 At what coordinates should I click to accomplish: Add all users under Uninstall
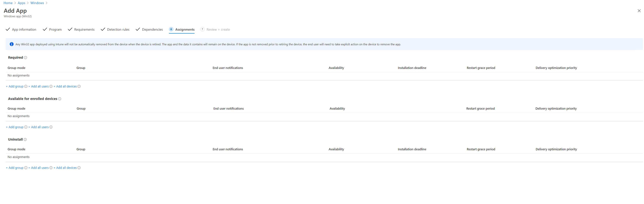39,168
